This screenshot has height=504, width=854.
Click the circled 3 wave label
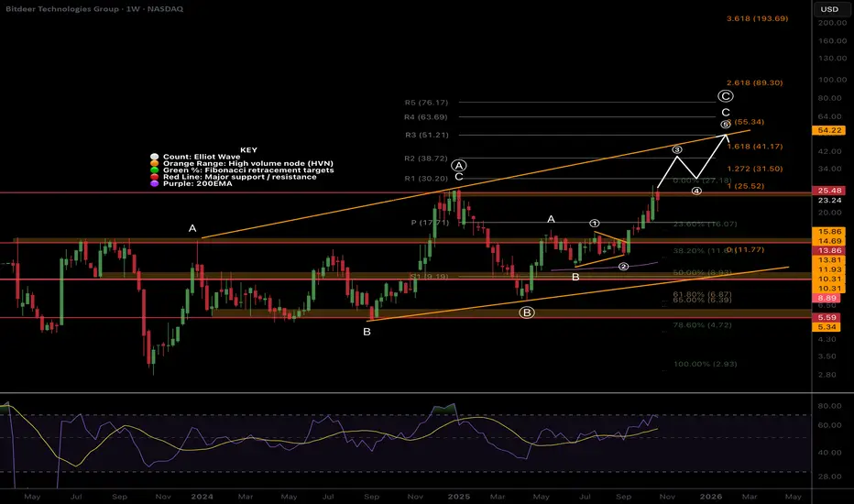677,149
